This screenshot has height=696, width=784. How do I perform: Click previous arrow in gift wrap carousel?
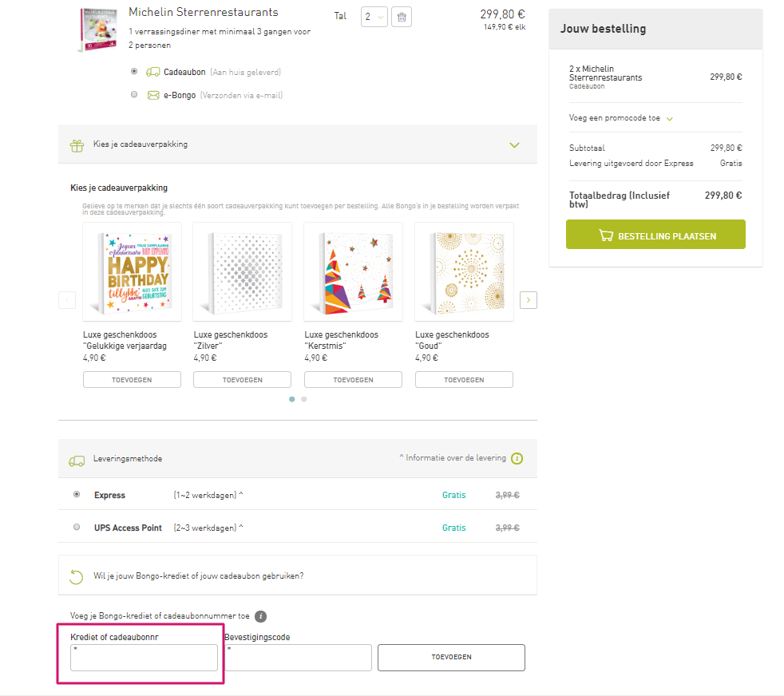[67, 300]
